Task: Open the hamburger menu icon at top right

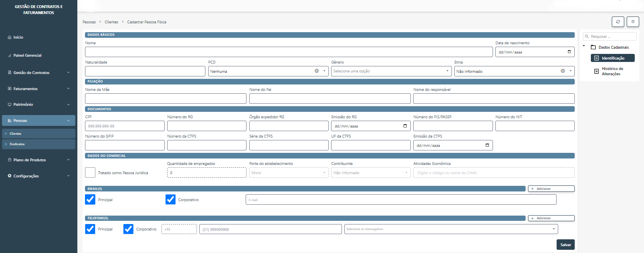Action: pos(633,22)
